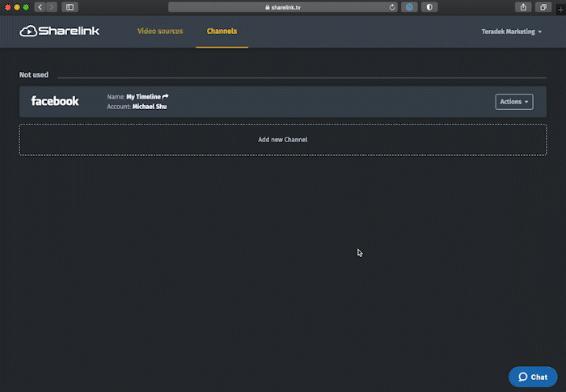Viewport: 566px width, 392px height.
Task: Open Teradek Marketing account menu
Action: pyautogui.click(x=511, y=32)
